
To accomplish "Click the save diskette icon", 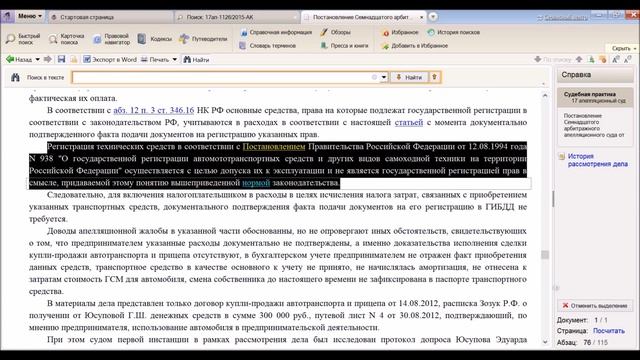I will 61,60.
